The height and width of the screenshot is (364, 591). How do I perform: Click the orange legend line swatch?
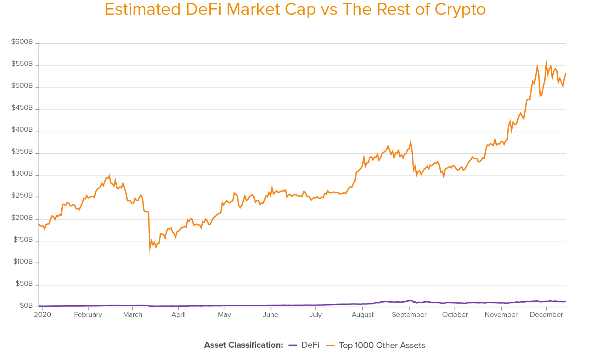point(331,345)
